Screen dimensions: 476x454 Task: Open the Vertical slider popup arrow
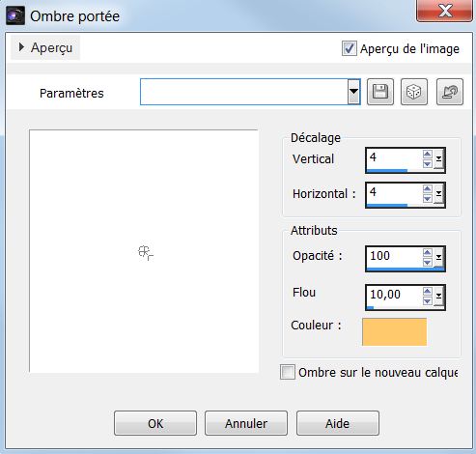(438, 159)
